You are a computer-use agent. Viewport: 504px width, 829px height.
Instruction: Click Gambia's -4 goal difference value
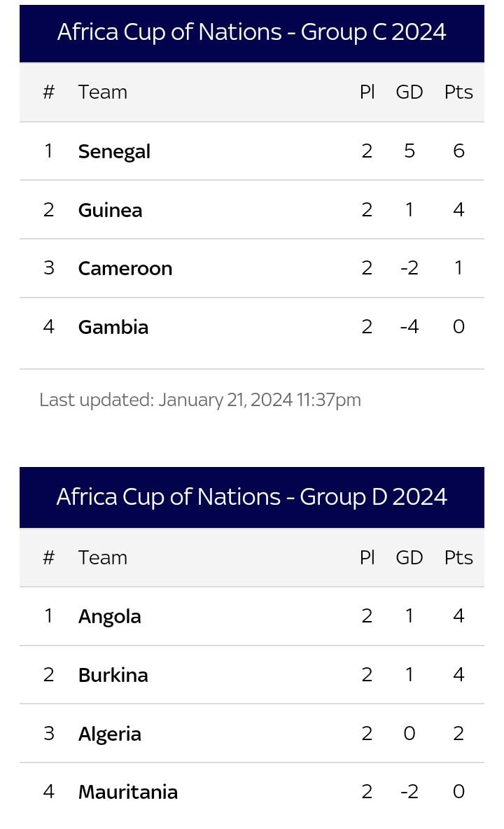click(409, 327)
